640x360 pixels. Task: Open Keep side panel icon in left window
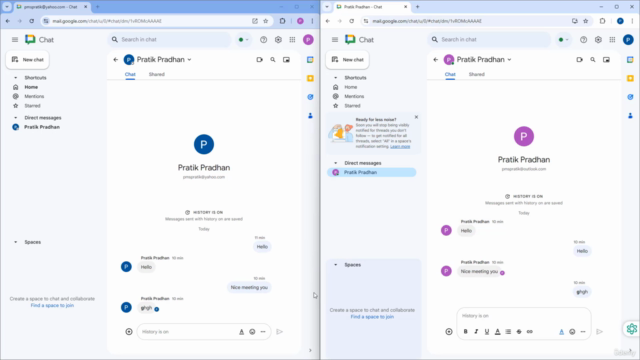pos(310,78)
